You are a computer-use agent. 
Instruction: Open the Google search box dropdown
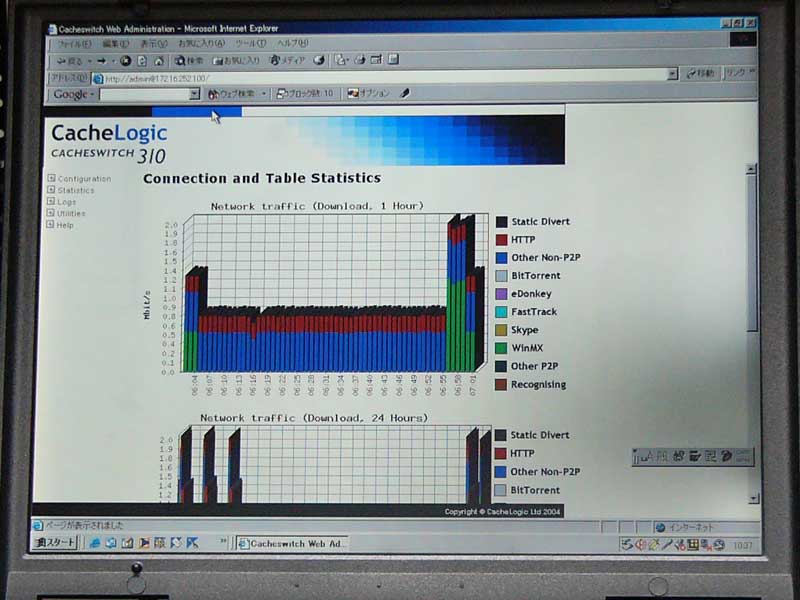pyautogui.click(x=194, y=94)
